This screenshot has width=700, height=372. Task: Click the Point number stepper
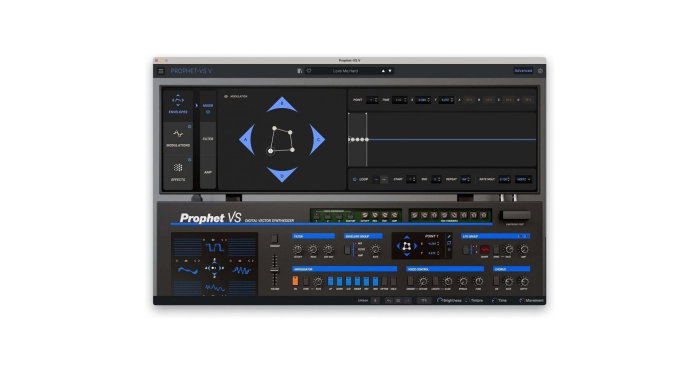coord(372,100)
